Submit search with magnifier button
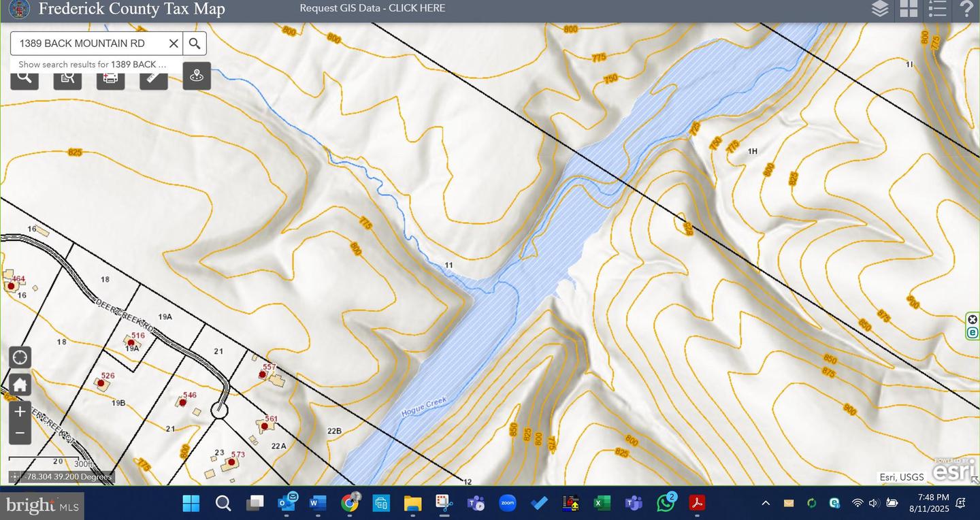Screen dimensions: 980x520 pos(195,44)
